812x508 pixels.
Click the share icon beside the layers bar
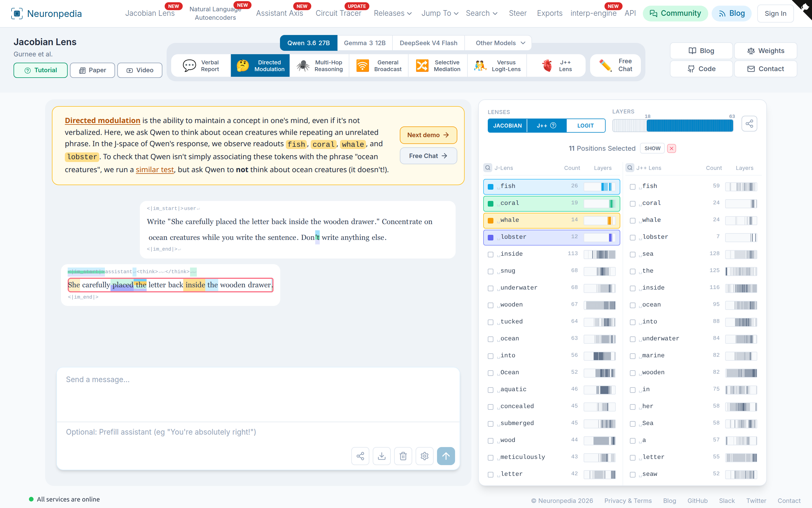click(x=749, y=124)
